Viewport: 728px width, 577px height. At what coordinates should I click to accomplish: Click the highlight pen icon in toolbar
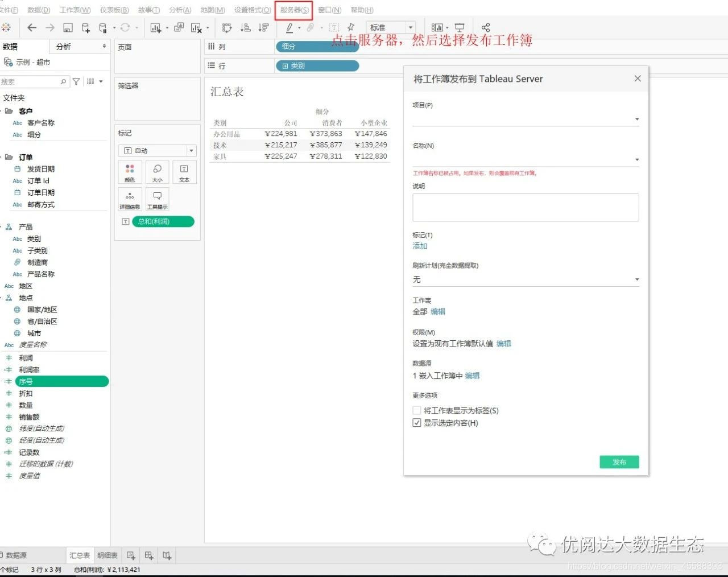click(289, 27)
